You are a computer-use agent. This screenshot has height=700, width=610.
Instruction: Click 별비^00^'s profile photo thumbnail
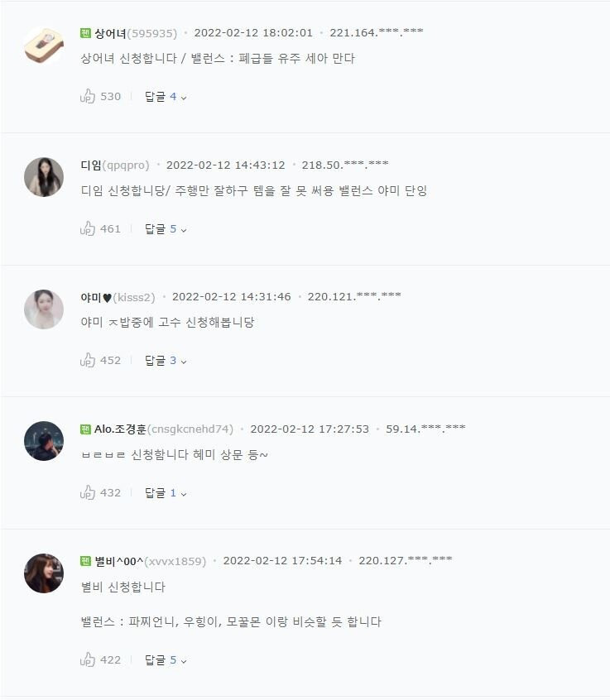[x=44, y=573]
